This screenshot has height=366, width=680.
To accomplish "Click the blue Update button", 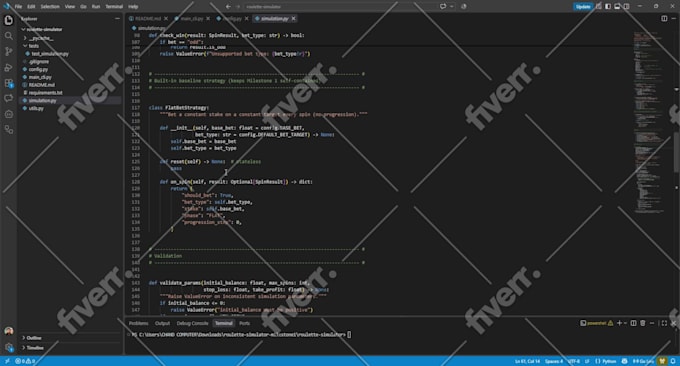I will point(582,7).
